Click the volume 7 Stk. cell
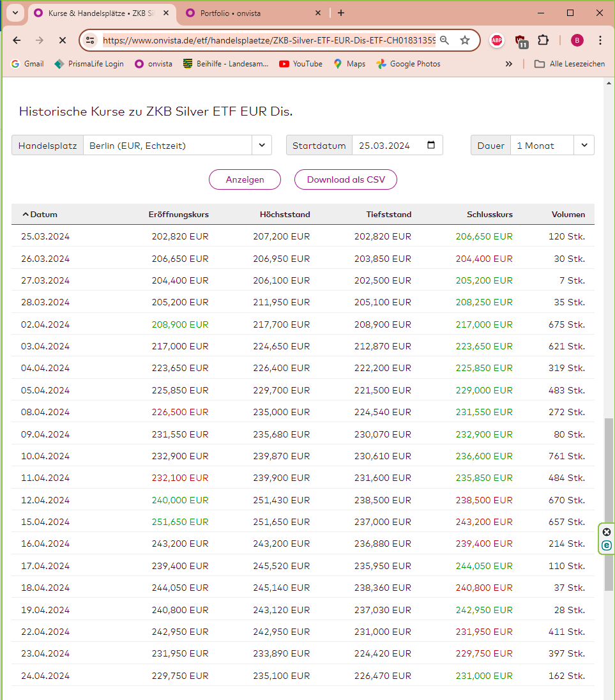 [x=572, y=281]
